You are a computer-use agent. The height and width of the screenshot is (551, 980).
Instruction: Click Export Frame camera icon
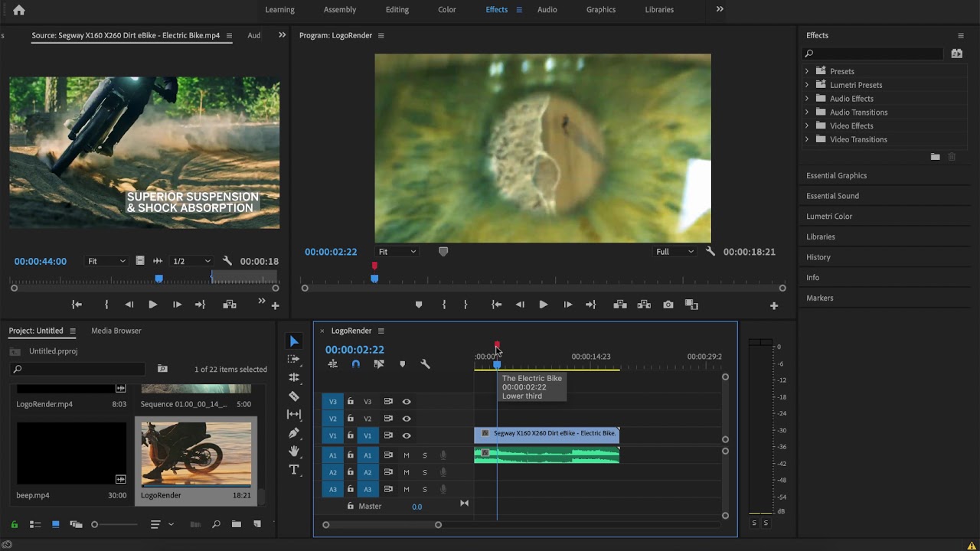tap(668, 305)
